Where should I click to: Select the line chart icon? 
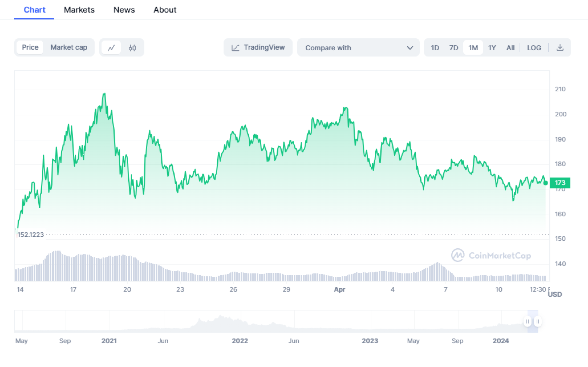[x=111, y=47]
